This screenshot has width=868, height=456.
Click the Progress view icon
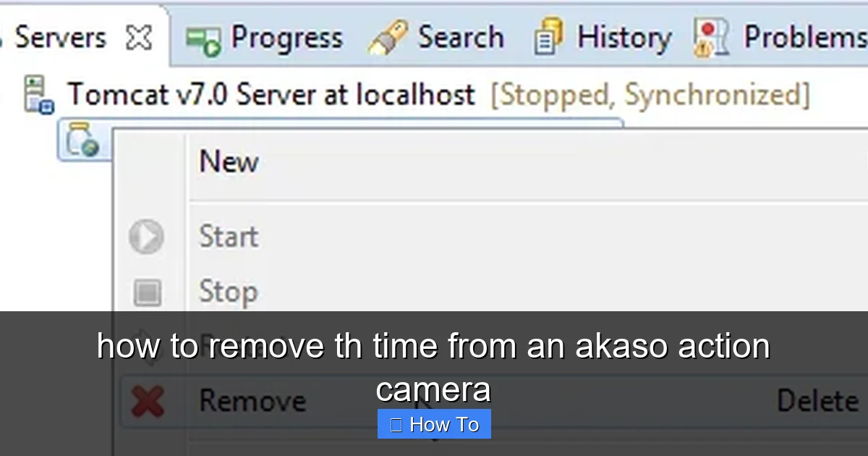[x=203, y=39]
